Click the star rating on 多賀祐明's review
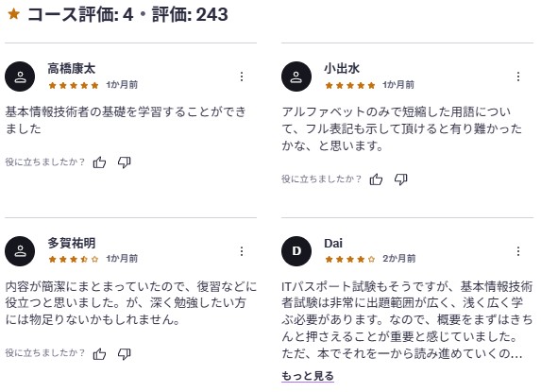The image size is (541, 392). [x=74, y=259]
